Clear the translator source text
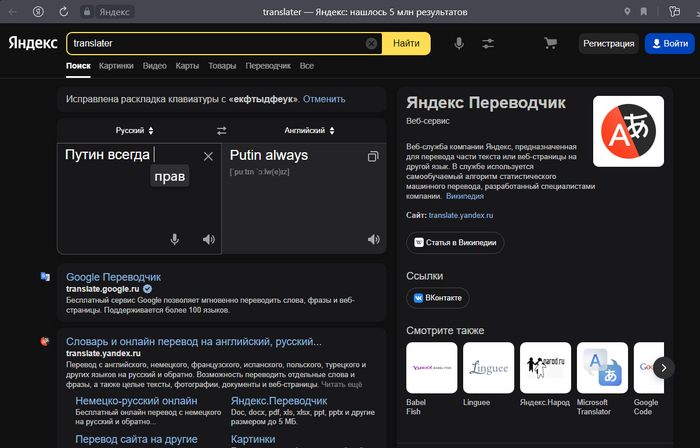The height and width of the screenshot is (448, 700). [208, 156]
